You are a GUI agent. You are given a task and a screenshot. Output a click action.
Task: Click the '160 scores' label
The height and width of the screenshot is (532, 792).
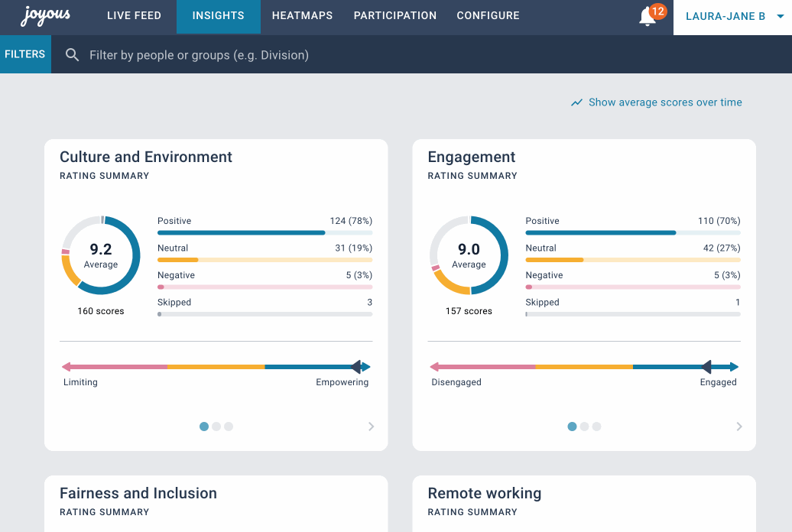(x=101, y=311)
